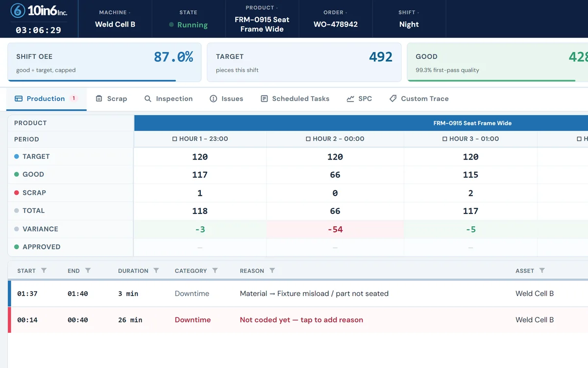Click the Production tab table icon

click(x=19, y=99)
